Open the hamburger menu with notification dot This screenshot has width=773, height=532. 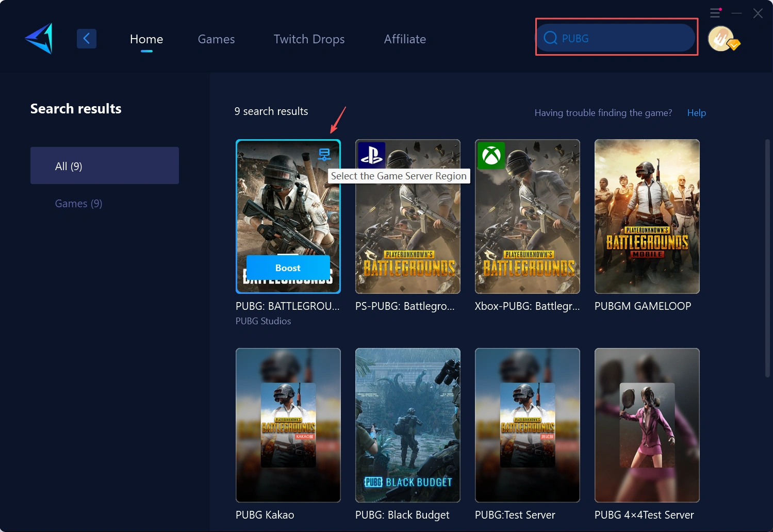click(715, 13)
